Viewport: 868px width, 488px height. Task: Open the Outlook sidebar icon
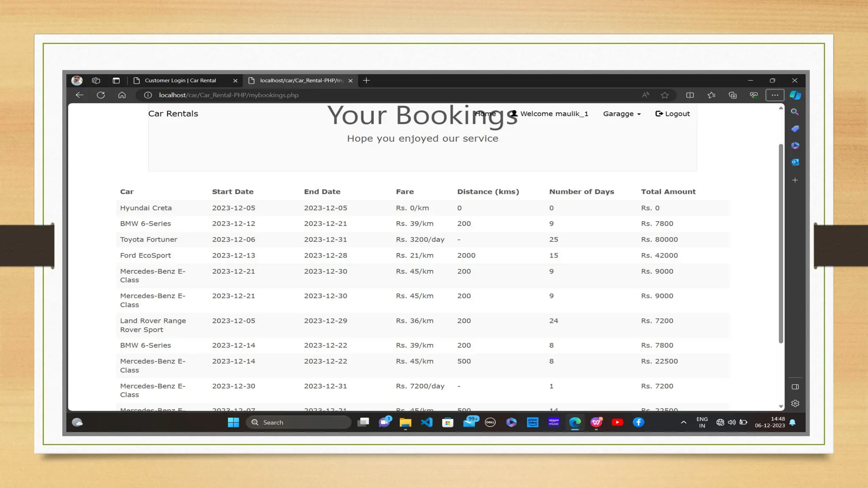[x=795, y=162]
